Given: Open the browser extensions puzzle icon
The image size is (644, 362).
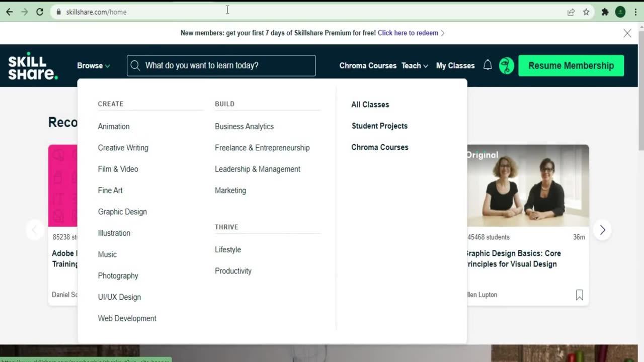Looking at the screenshot, I should (605, 12).
